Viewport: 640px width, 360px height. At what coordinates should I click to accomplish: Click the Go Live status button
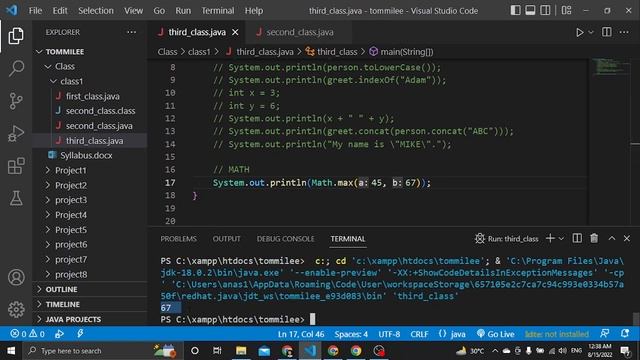point(496,334)
